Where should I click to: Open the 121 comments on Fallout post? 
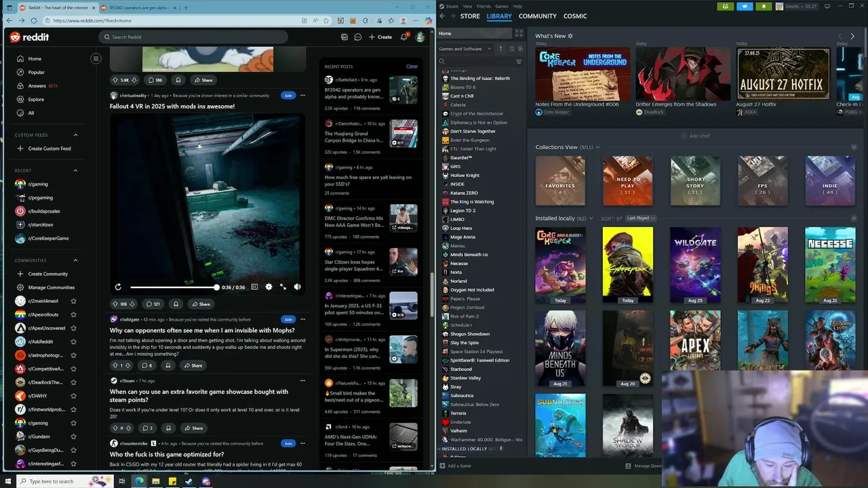point(153,304)
